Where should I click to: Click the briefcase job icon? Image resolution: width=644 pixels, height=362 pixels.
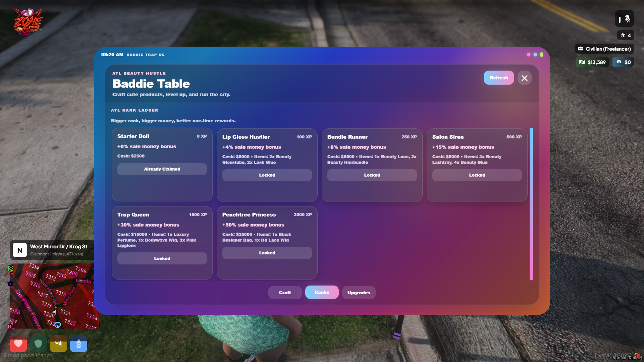pos(581,49)
